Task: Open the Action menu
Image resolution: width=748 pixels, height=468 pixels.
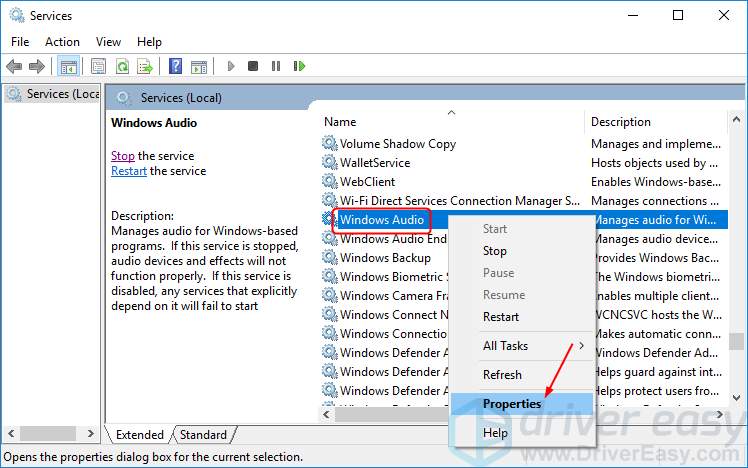Action: pyautogui.click(x=62, y=42)
